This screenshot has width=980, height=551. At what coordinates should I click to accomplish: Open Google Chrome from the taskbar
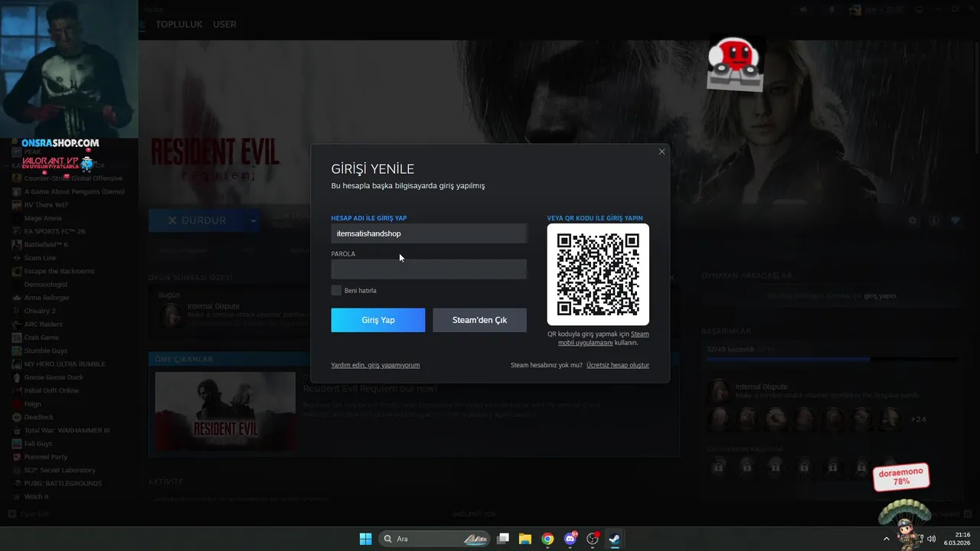click(547, 539)
